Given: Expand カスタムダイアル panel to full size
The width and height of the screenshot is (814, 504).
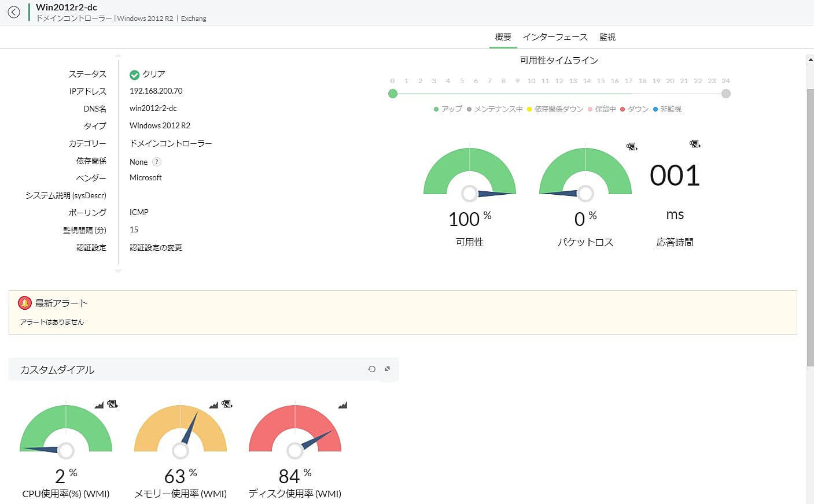Looking at the screenshot, I should 386,369.
